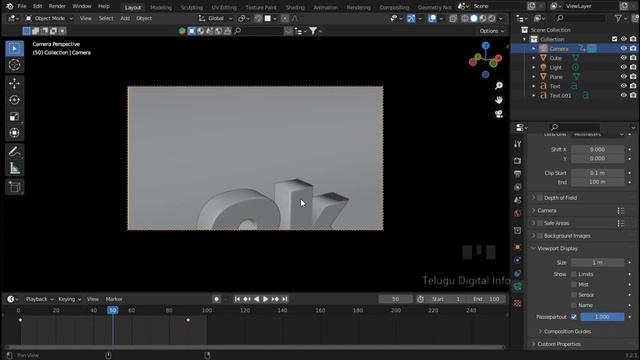Click the End frame field in timeline
This screenshot has height=360, width=640.
click(487, 299)
